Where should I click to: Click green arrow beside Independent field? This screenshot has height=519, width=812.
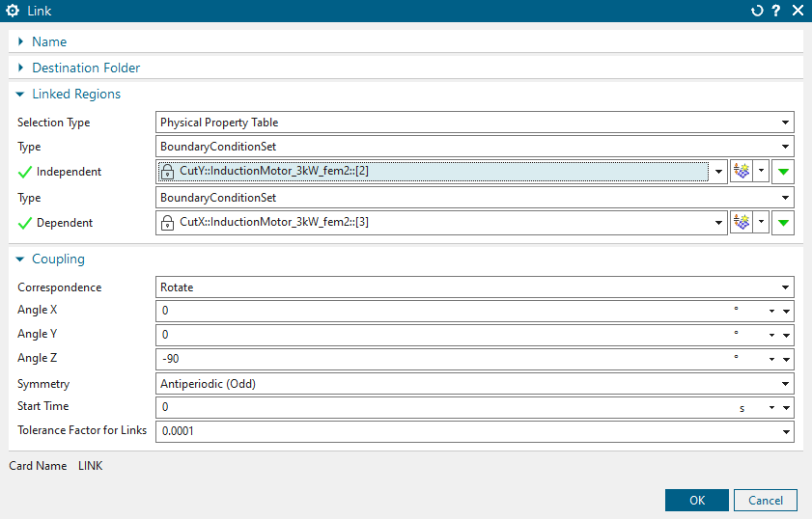(x=784, y=172)
